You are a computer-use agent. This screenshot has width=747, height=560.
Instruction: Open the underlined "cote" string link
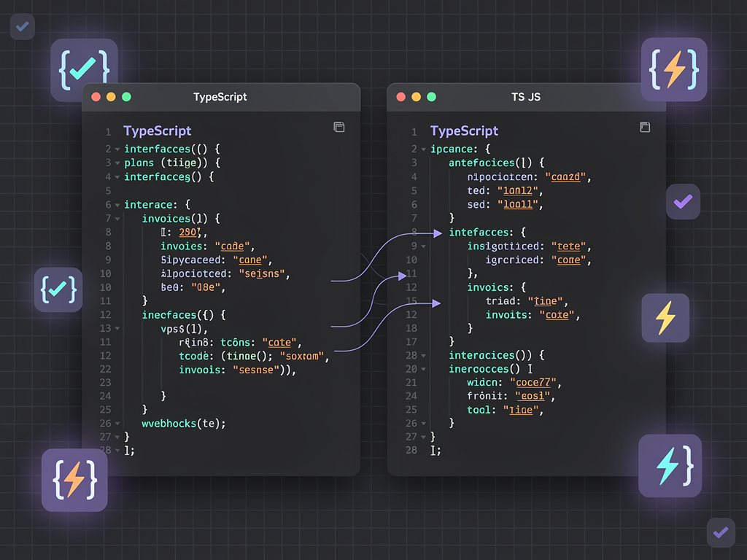click(x=557, y=315)
